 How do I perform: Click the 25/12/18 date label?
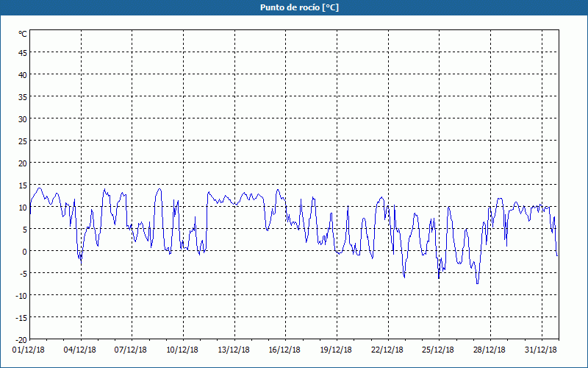(x=438, y=350)
